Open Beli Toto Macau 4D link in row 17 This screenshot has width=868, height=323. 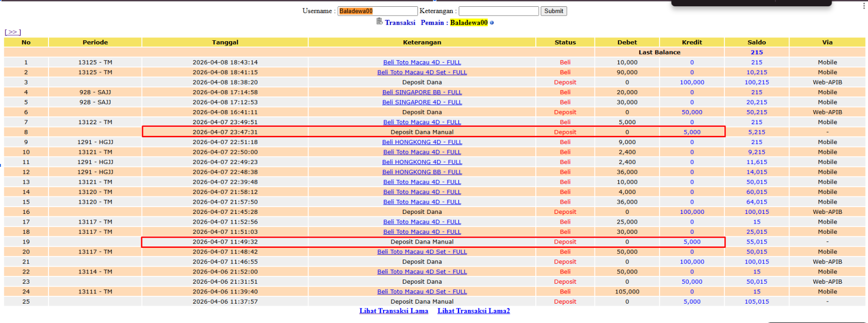[x=422, y=222]
